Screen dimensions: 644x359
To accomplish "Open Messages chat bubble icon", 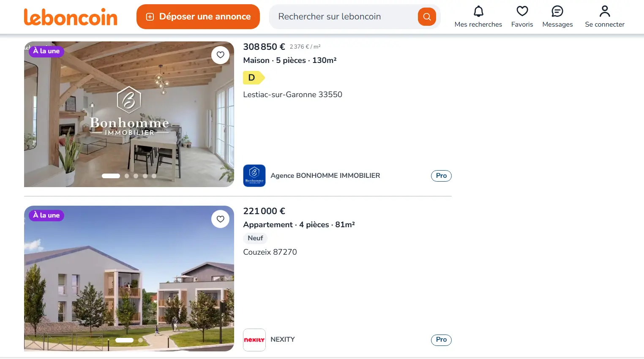I will (x=557, y=11).
